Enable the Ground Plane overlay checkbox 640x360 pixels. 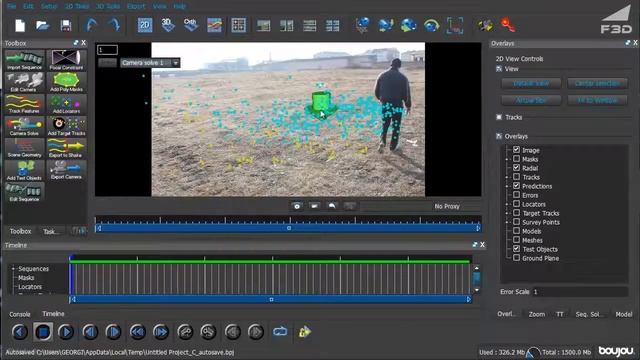pos(516,258)
